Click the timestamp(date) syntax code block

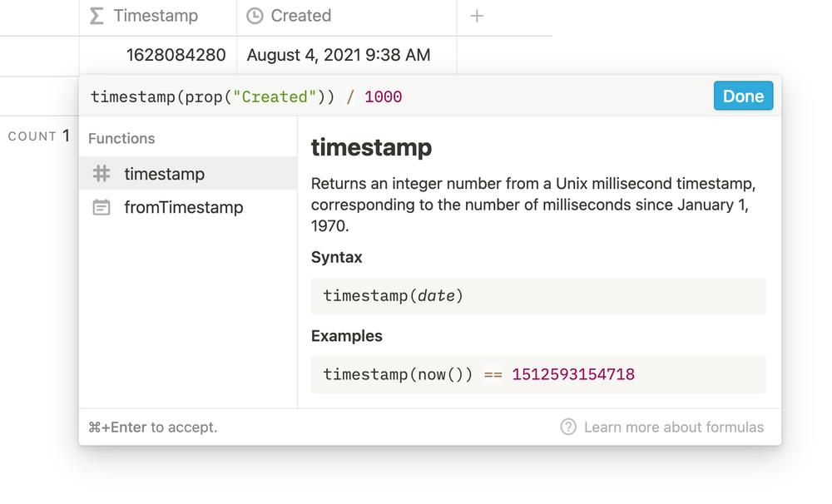click(537, 296)
